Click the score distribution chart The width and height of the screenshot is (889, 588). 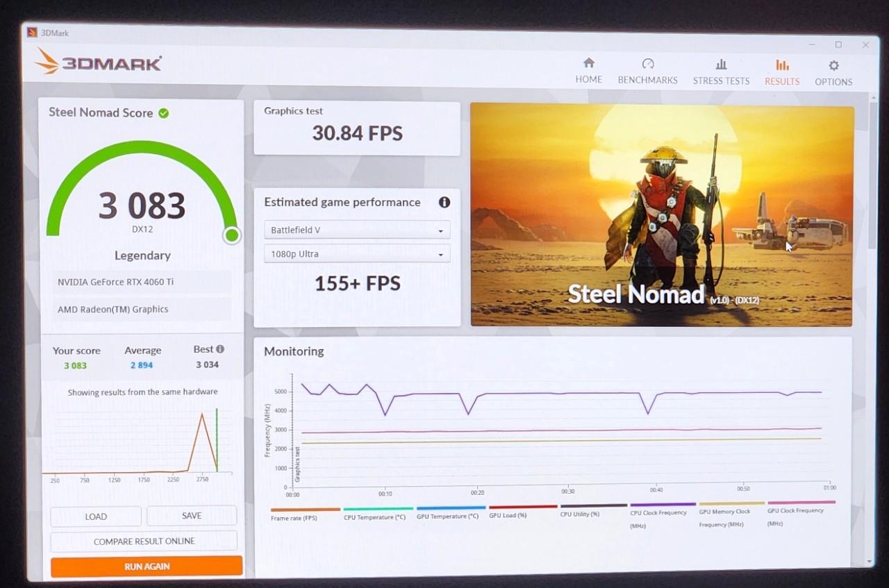coord(137,441)
